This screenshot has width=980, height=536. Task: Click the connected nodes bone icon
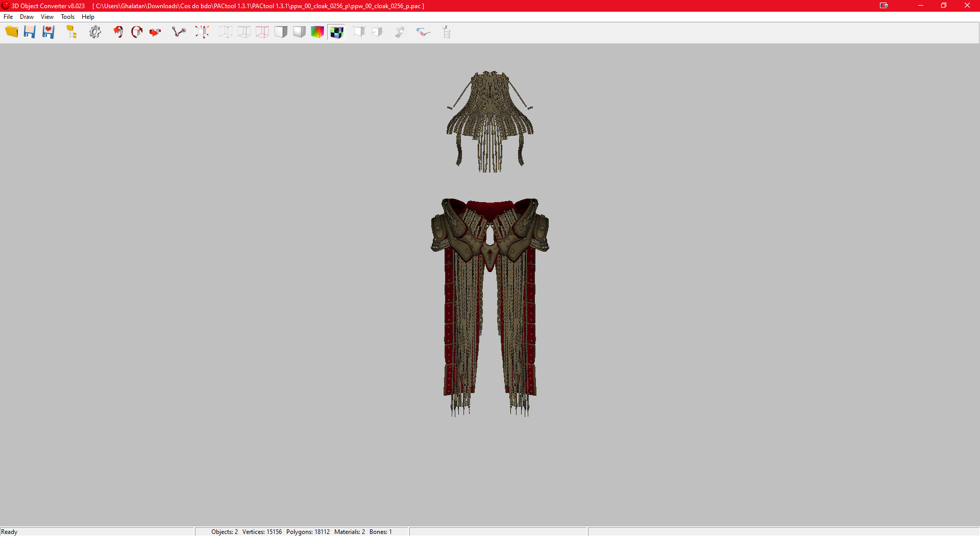coord(179,32)
